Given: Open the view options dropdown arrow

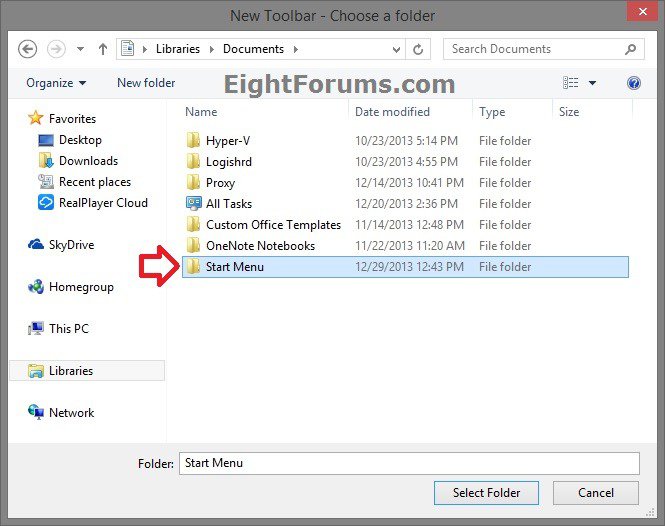Looking at the screenshot, I should (592, 83).
